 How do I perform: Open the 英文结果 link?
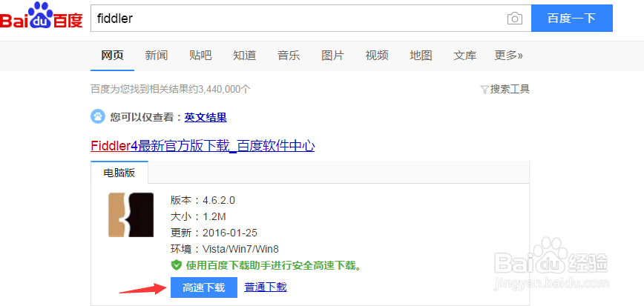tap(206, 118)
